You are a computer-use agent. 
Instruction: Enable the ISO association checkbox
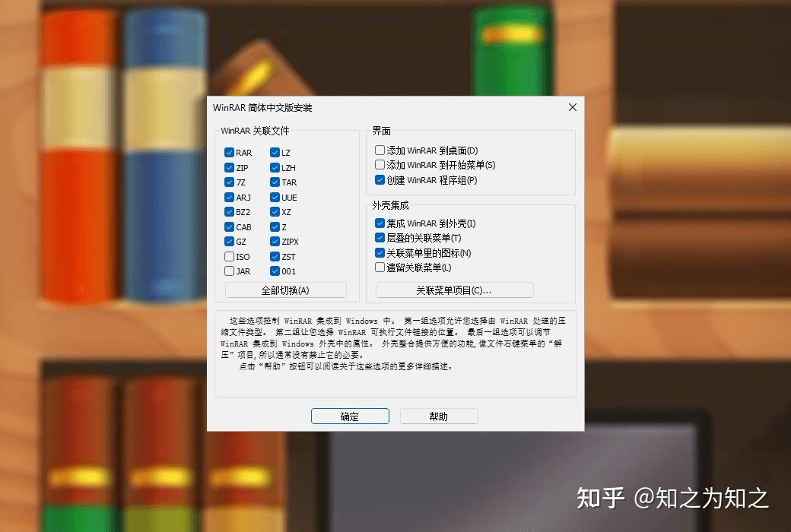tap(229, 256)
